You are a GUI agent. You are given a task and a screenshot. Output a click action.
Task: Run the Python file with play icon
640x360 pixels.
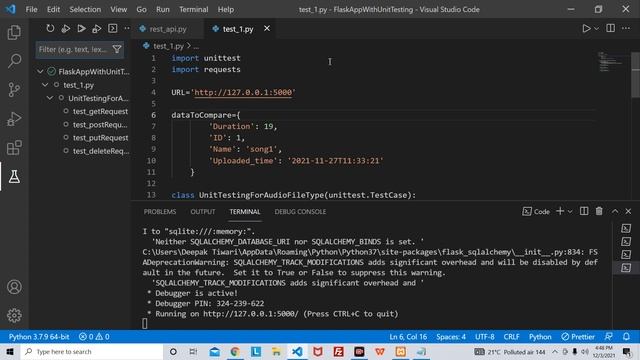click(x=586, y=29)
